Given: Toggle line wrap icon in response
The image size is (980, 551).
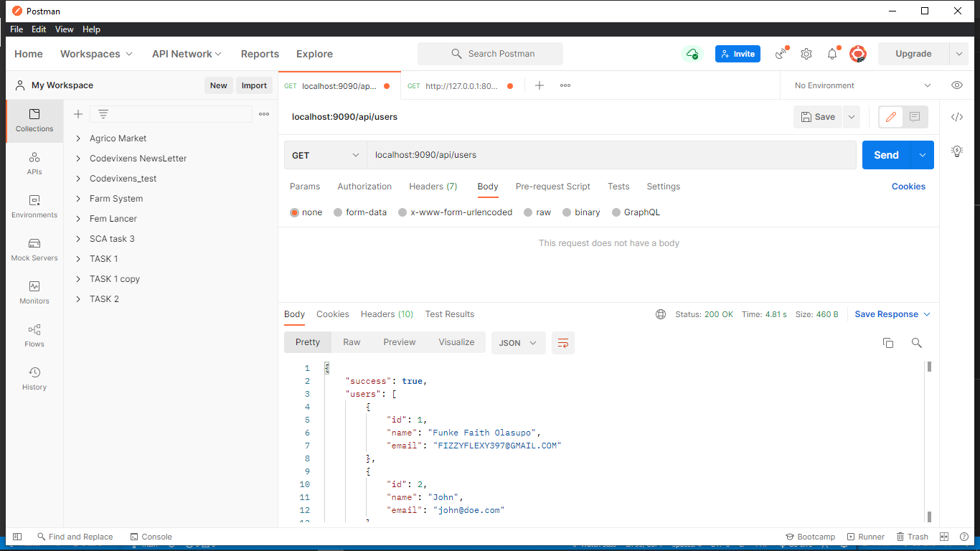Looking at the screenshot, I should (562, 343).
